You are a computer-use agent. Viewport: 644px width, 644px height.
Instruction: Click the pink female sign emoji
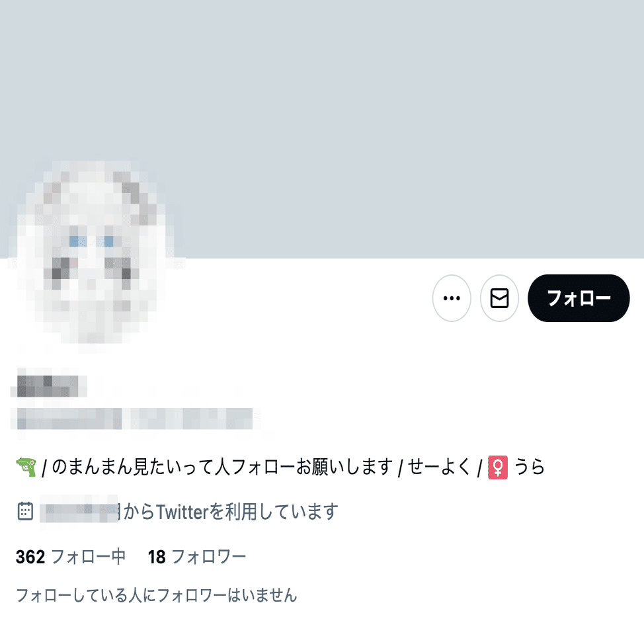click(x=498, y=467)
